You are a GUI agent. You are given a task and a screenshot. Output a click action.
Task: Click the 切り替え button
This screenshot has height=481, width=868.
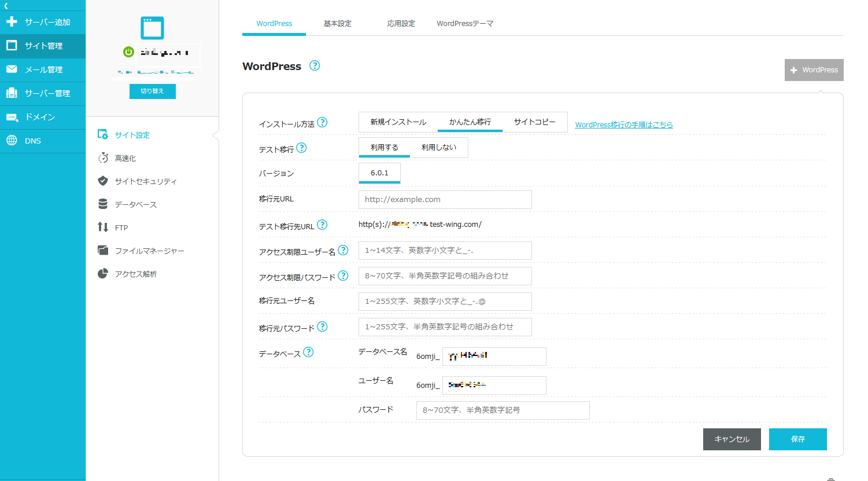[x=153, y=91]
